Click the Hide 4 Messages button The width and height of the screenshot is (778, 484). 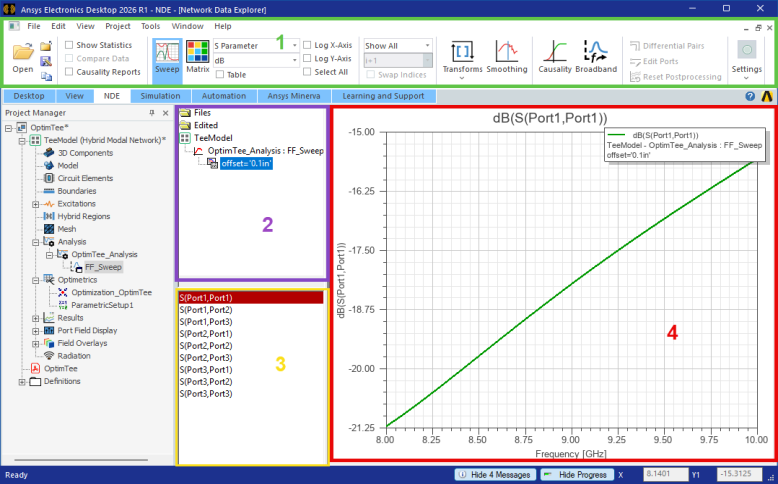(495, 475)
